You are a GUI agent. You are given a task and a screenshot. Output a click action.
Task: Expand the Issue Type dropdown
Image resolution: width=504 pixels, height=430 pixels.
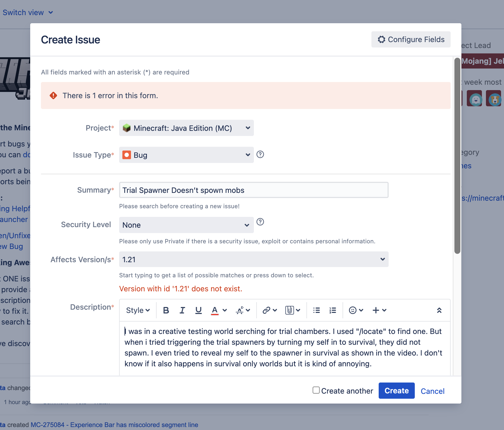pyautogui.click(x=186, y=155)
